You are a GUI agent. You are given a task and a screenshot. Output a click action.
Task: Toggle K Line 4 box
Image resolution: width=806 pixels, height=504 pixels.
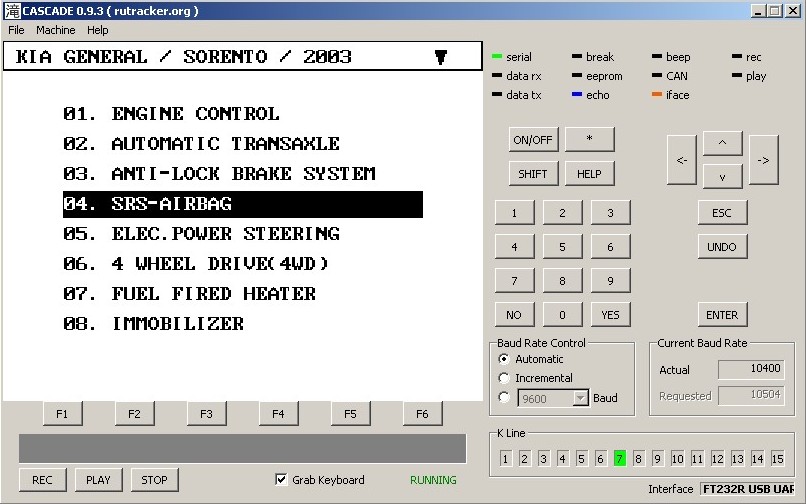pyautogui.click(x=562, y=458)
